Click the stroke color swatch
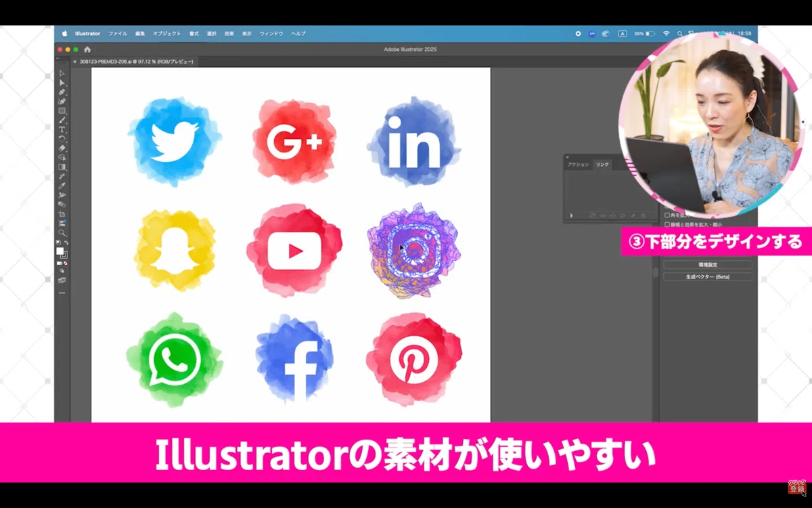 coord(64,255)
